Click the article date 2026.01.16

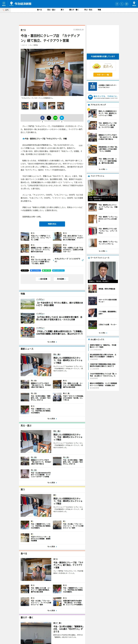click(79, 30)
